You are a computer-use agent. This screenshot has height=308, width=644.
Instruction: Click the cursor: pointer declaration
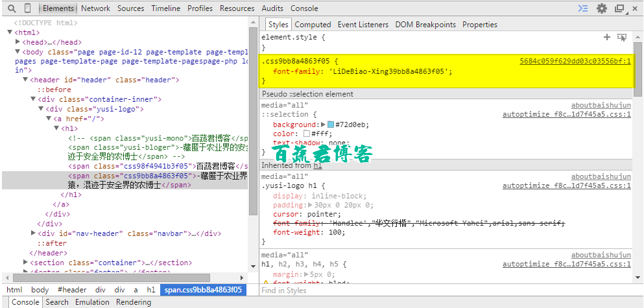(307, 215)
